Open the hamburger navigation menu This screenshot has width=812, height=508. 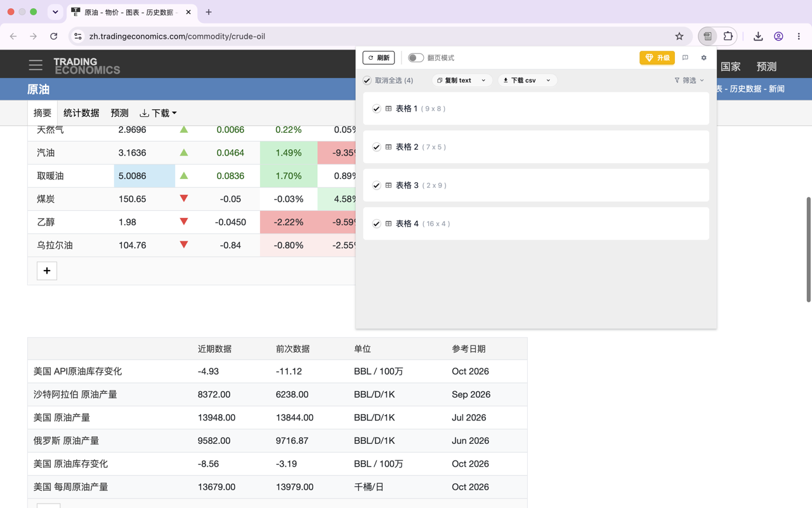tap(36, 65)
